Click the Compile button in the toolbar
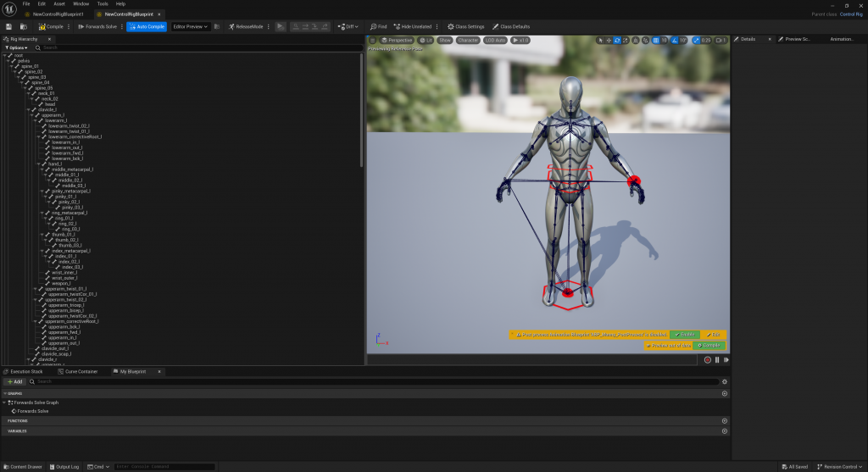868x472 pixels. click(52, 26)
